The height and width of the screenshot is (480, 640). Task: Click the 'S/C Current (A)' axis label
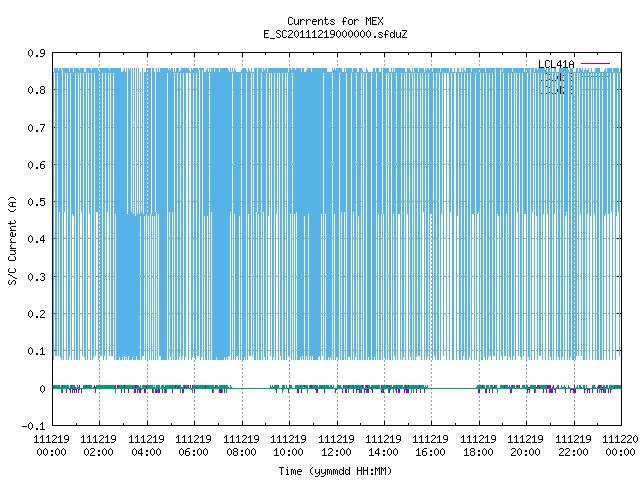pos(13,240)
